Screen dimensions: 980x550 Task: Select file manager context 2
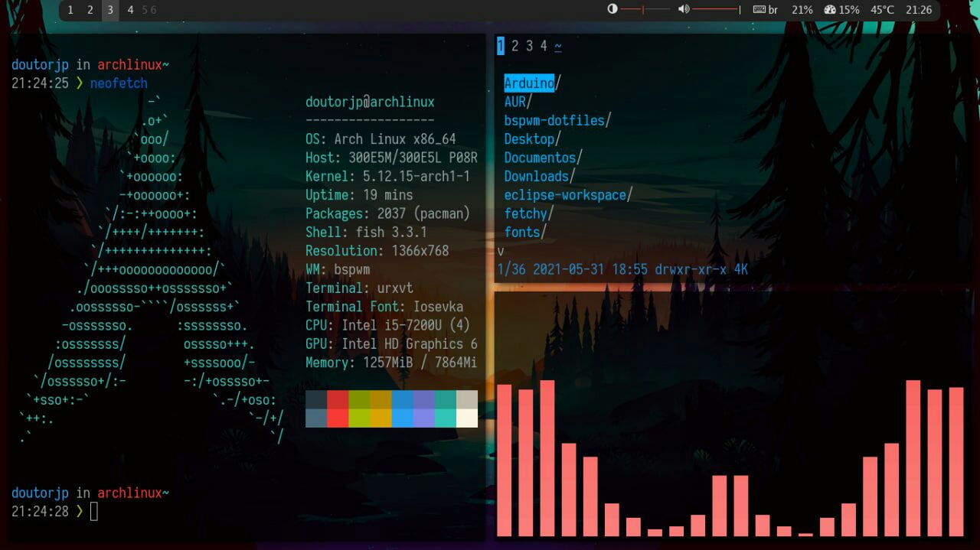515,46
